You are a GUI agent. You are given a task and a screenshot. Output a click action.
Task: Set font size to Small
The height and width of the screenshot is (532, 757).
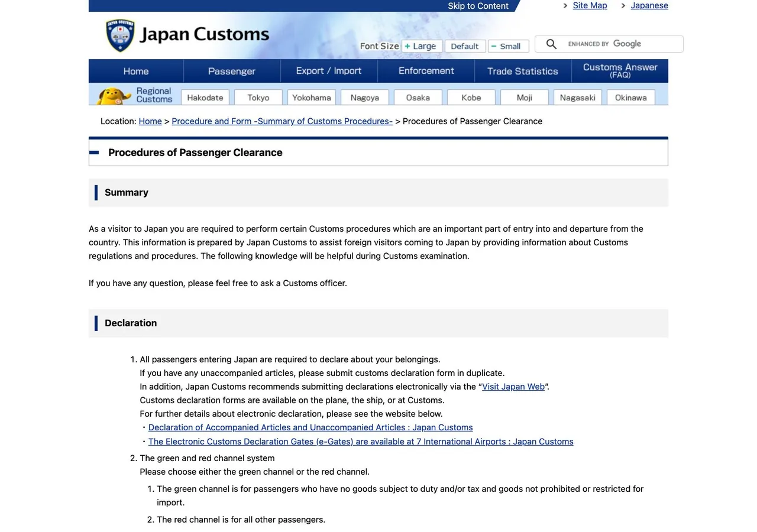pos(509,46)
